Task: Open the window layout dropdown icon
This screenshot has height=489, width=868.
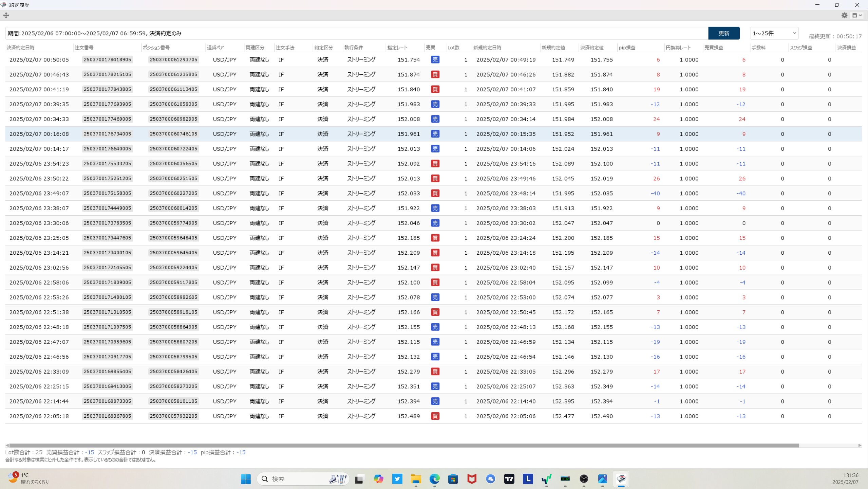Action: coord(857,15)
